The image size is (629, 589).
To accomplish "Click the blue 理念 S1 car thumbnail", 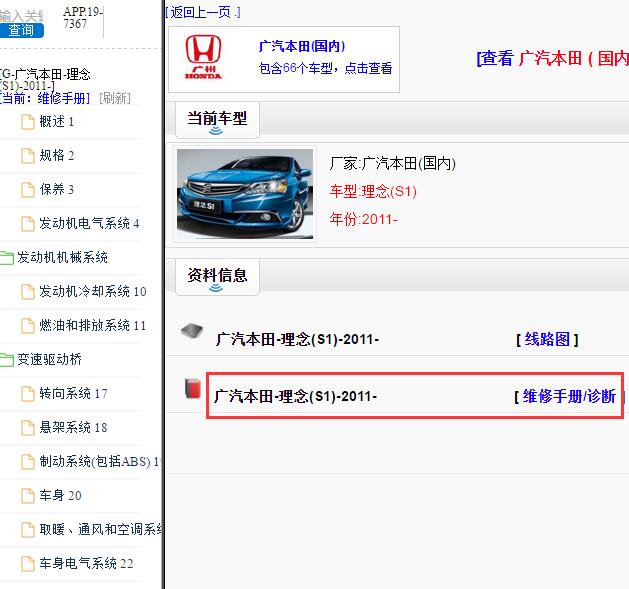I will pos(245,194).
